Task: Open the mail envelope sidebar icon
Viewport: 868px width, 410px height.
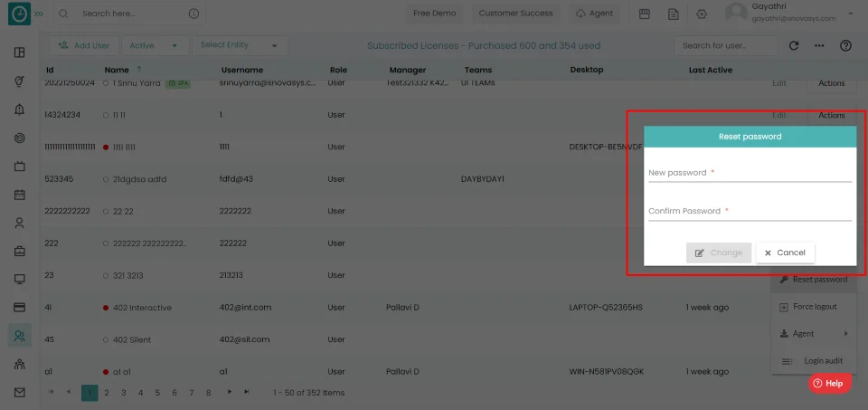Action: click(x=19, y=392)
